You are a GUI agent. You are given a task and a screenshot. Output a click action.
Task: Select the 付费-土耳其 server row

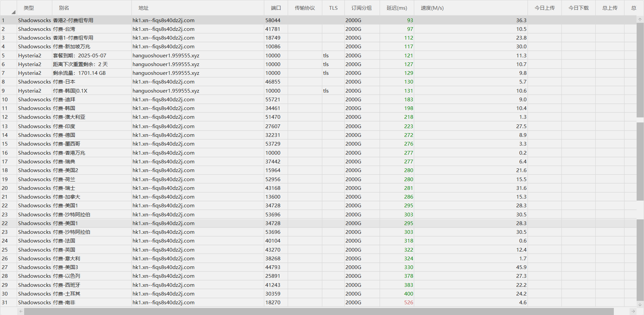(x=318, y=294)
